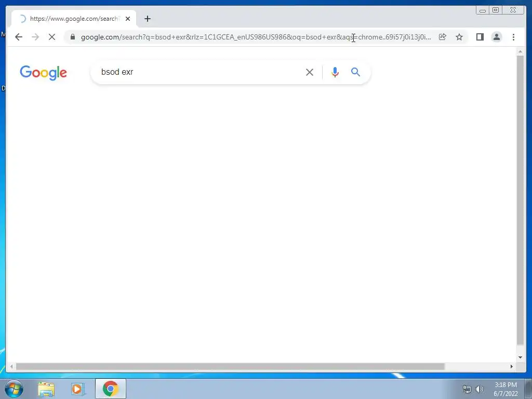
Task: Submit search with magnifier icon
Action: coord(355,72)
